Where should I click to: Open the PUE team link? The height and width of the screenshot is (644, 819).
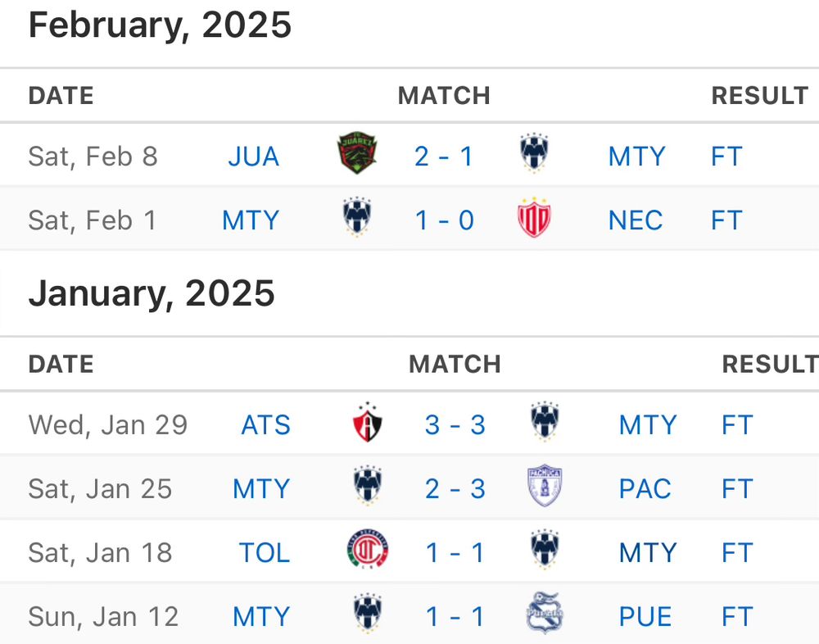(x=645, y=616)
